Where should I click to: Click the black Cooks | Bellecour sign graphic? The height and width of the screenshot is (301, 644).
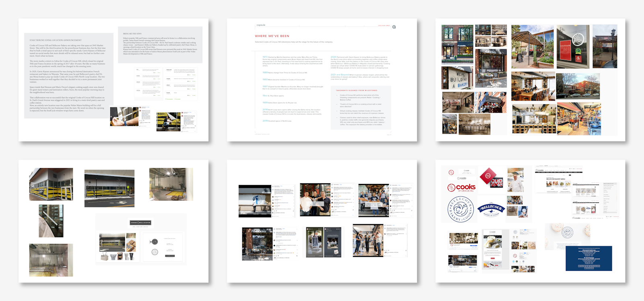click(x=140, y=223)
